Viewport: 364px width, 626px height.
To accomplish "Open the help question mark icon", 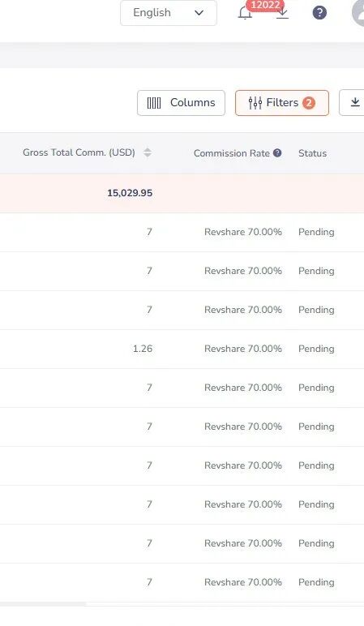I will (x=319, y=13).
